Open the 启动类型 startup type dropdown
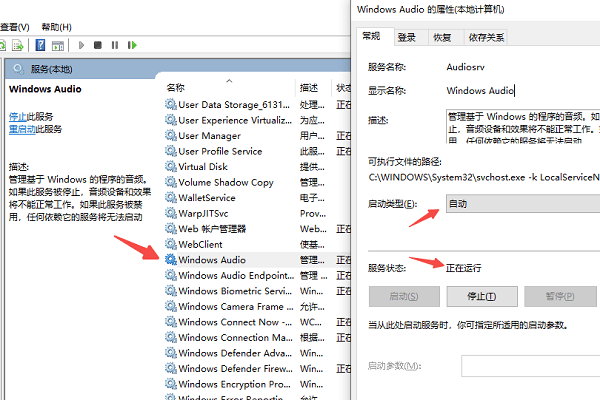Screen dimensions: 600x400 point(520,203)
